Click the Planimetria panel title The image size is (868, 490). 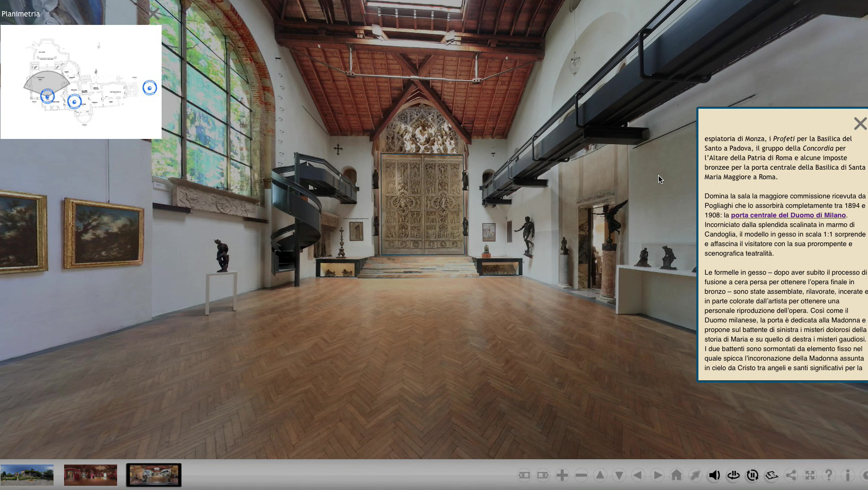click(21, 14)
